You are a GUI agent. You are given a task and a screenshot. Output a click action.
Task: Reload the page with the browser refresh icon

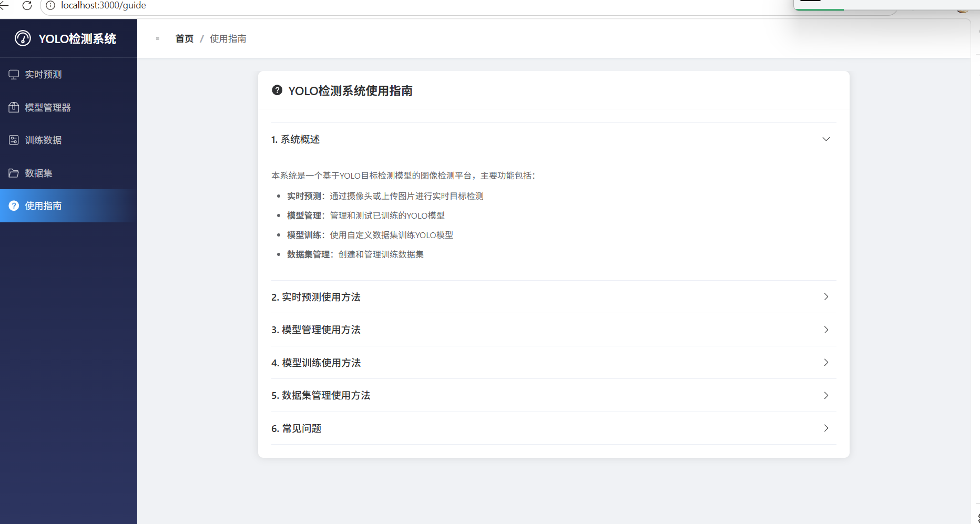pyautogui.click(x=27, y=6)
